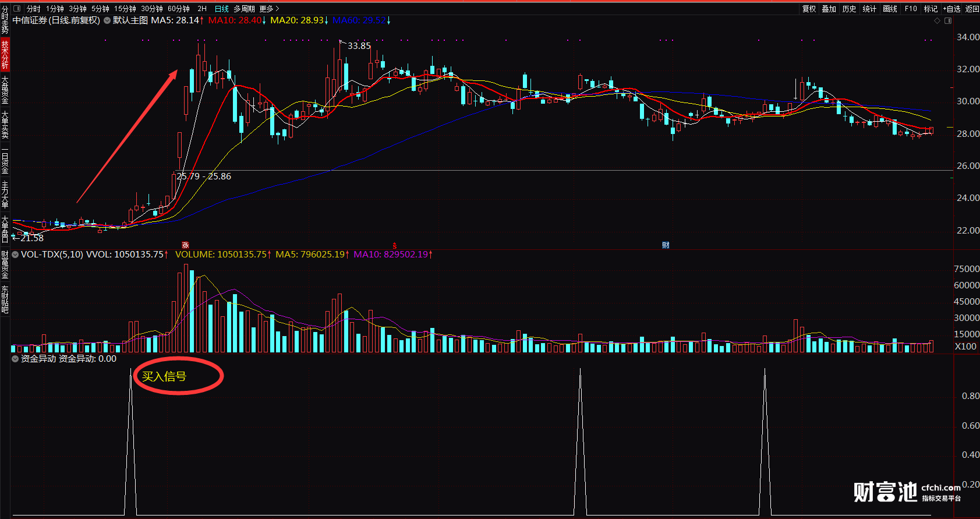This screenshot has height=519, width=980.
Task: Add stock via +自选 button
Action: [x=952, y=9]
